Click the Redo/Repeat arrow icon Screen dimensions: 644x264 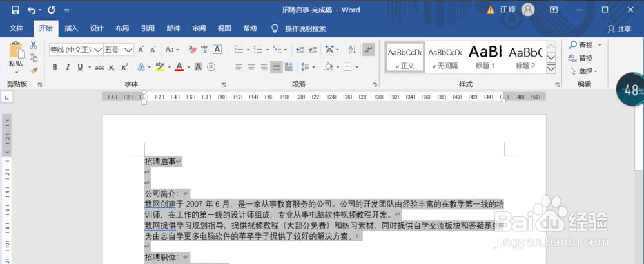click(x=51, y=10)
